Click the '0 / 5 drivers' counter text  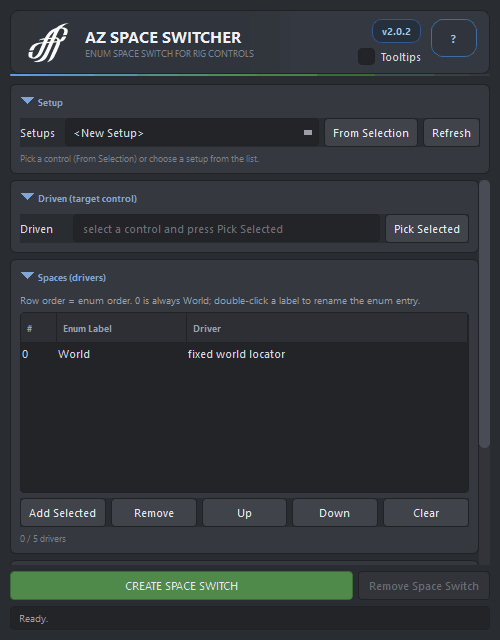point(43,538)
